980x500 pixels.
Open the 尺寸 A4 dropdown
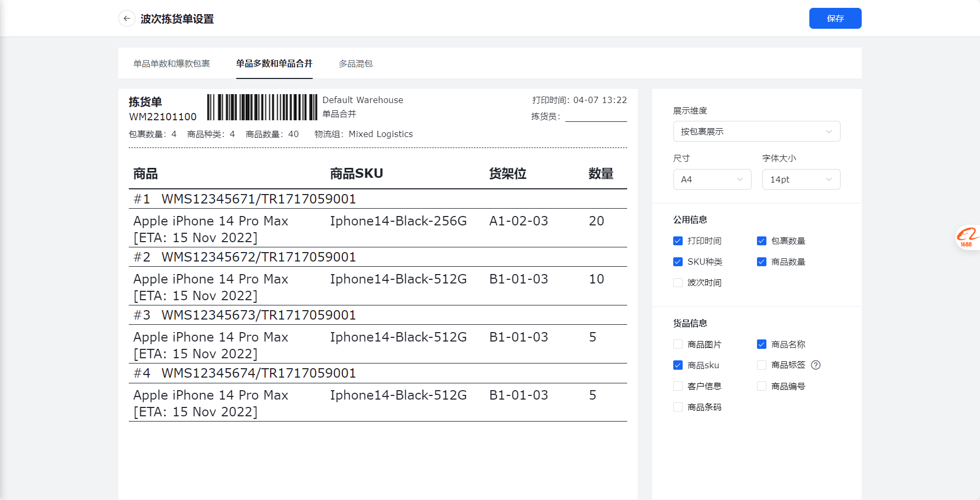pyautogui.click(x=712, y=179)
